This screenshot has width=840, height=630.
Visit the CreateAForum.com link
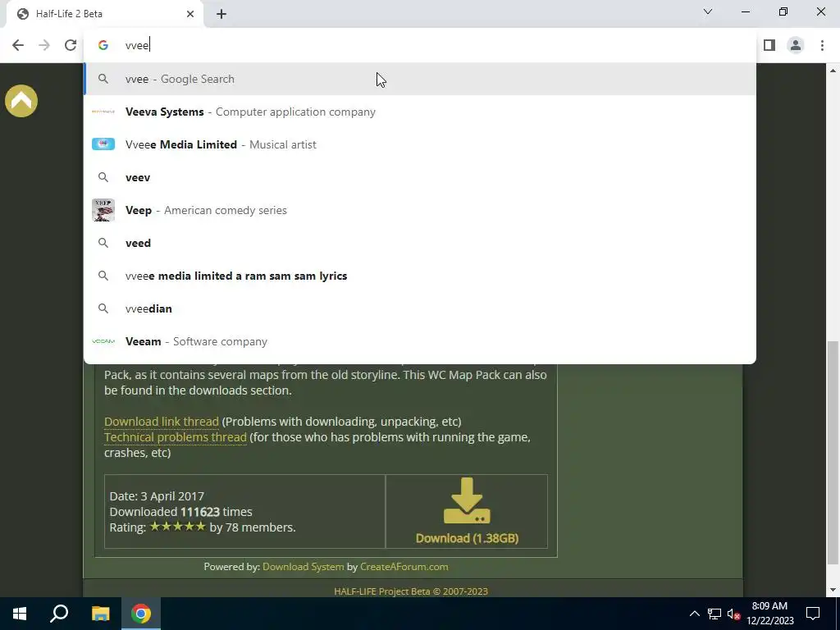(404, 566)
